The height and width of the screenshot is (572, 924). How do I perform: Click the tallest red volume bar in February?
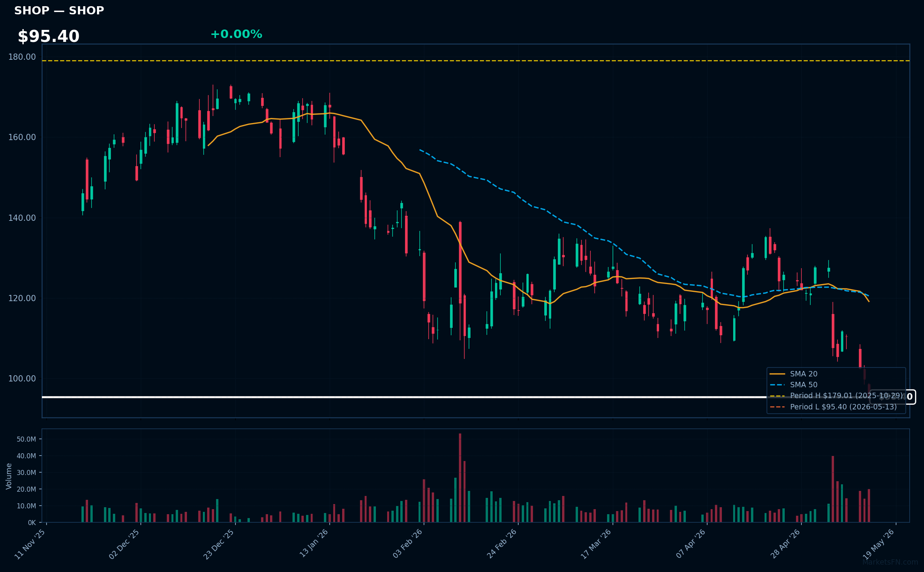point(460,478)
